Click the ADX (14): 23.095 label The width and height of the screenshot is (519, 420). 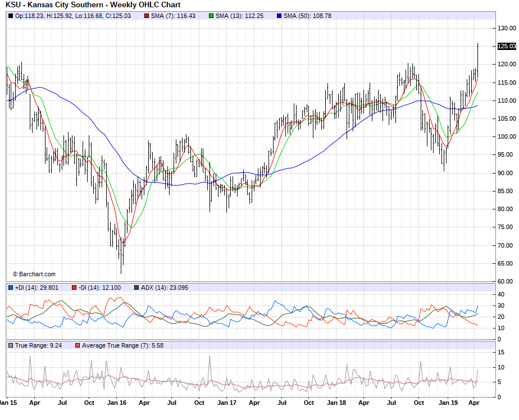[165, 287]
